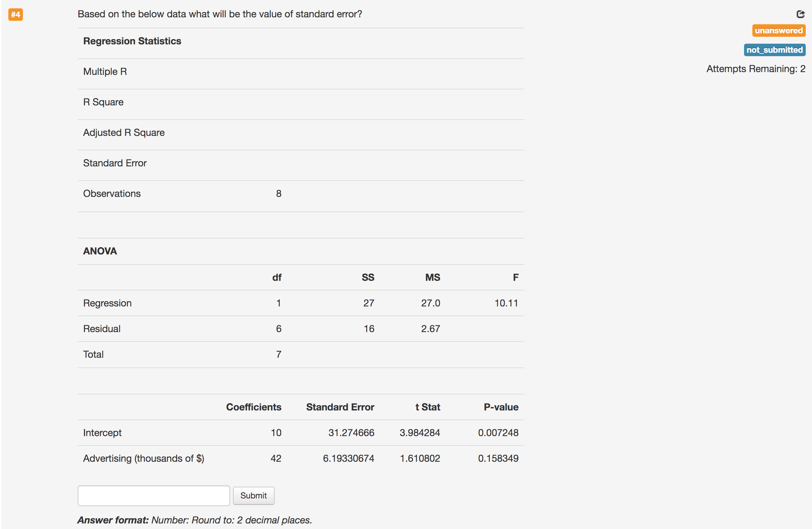Viewport: 812px width, 529px height.
Task: Click the Residual MS value 2.67
Action: (431, 328)
